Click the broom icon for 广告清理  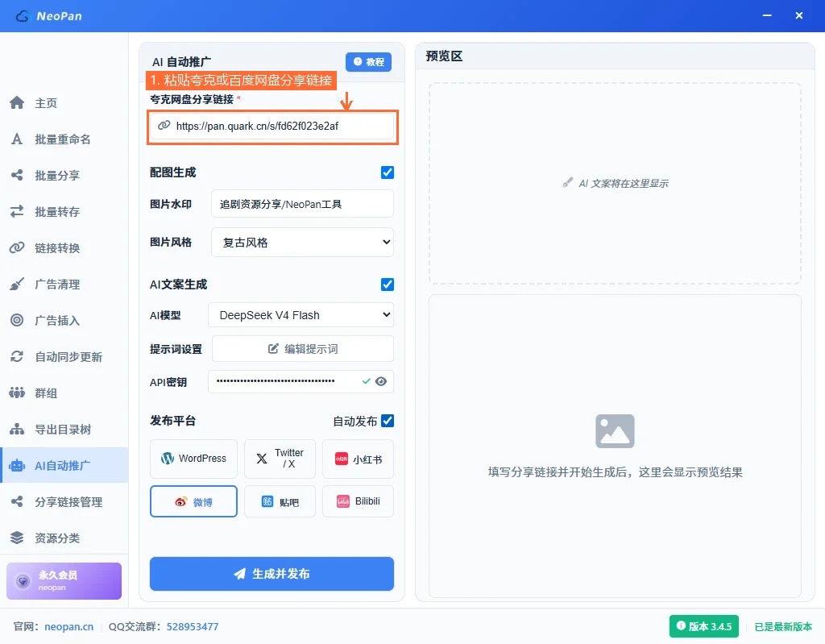tap(17, 285)
